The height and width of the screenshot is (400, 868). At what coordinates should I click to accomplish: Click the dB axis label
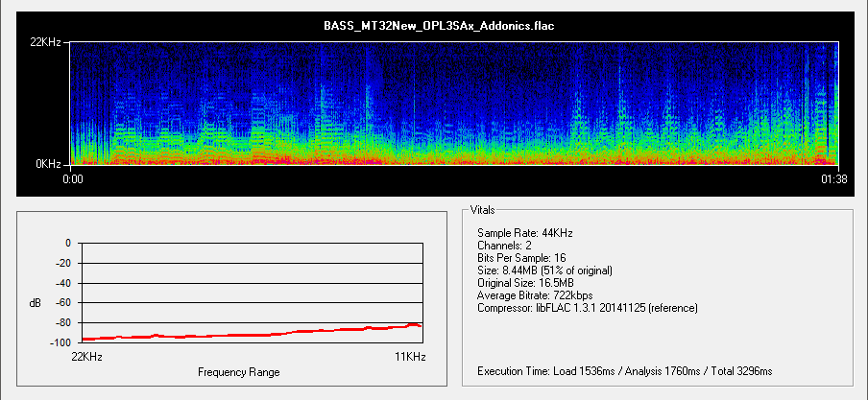click(36, 303)
